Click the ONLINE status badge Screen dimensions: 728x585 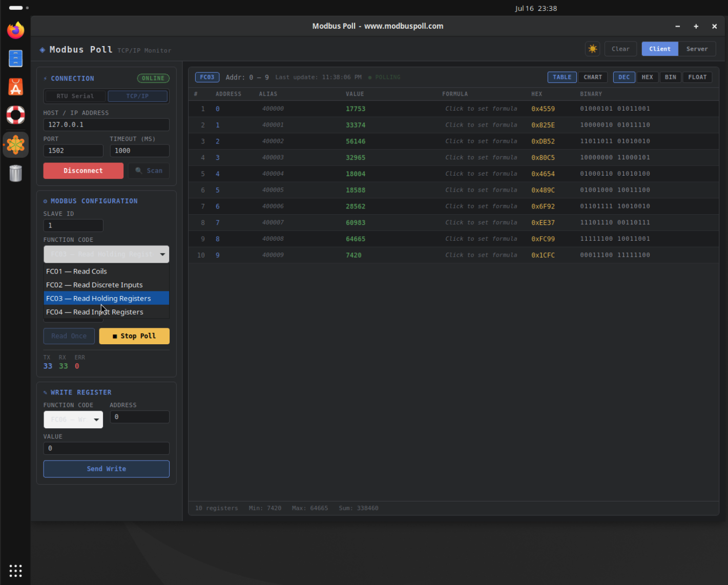[153, 78]
